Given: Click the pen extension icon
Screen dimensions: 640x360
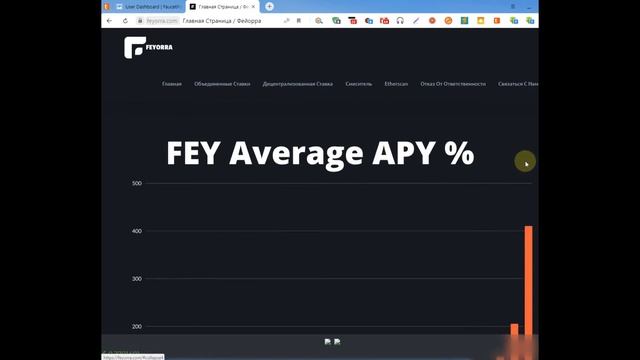Looking at the screenshot, I should 416,21.
